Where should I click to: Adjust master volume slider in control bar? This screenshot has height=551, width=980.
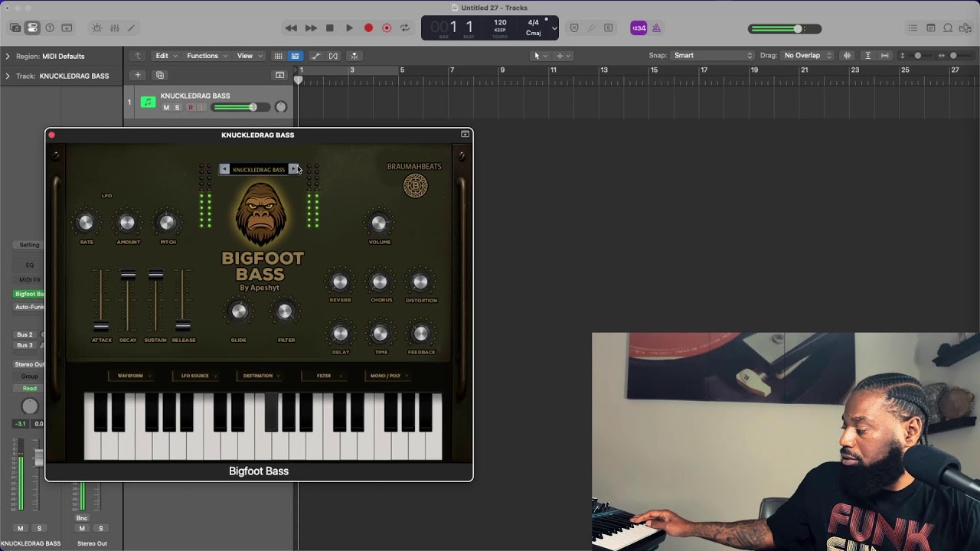785,29
